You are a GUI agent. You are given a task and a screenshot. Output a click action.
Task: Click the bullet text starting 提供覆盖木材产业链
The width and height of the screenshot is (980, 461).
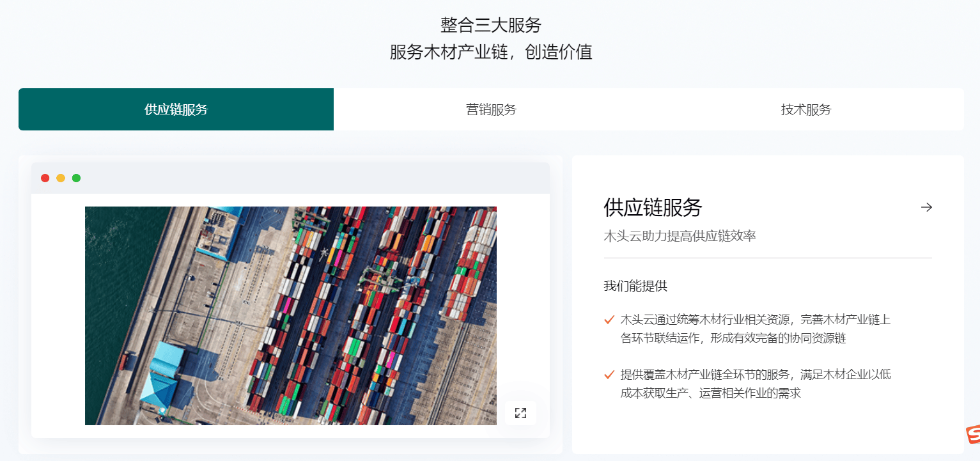(x=756, y=384)
